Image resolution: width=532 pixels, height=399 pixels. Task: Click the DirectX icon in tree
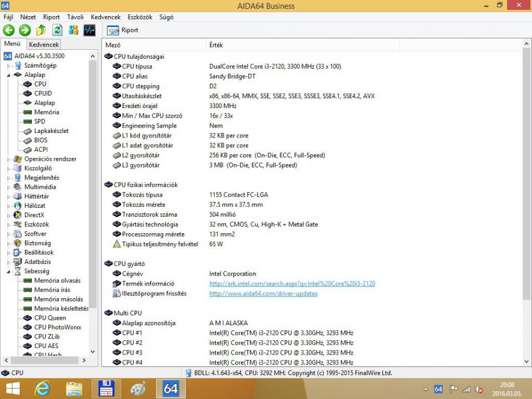17,215
